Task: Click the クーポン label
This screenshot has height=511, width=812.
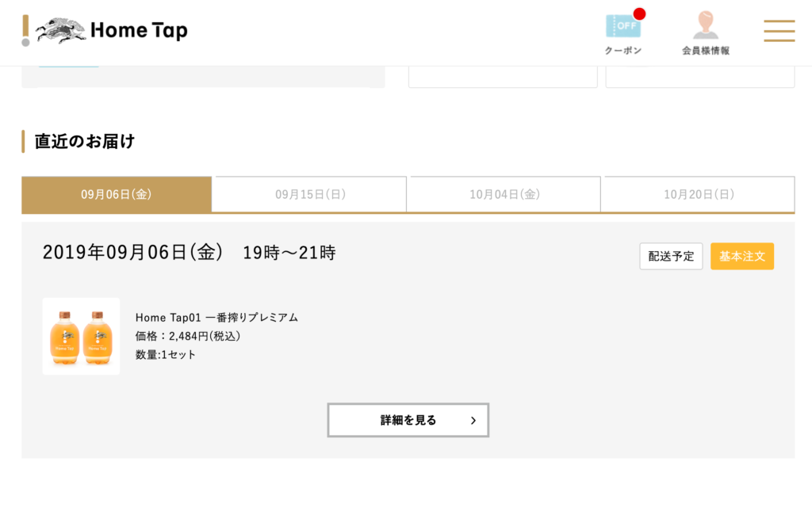Action: (x=623, y=51)
